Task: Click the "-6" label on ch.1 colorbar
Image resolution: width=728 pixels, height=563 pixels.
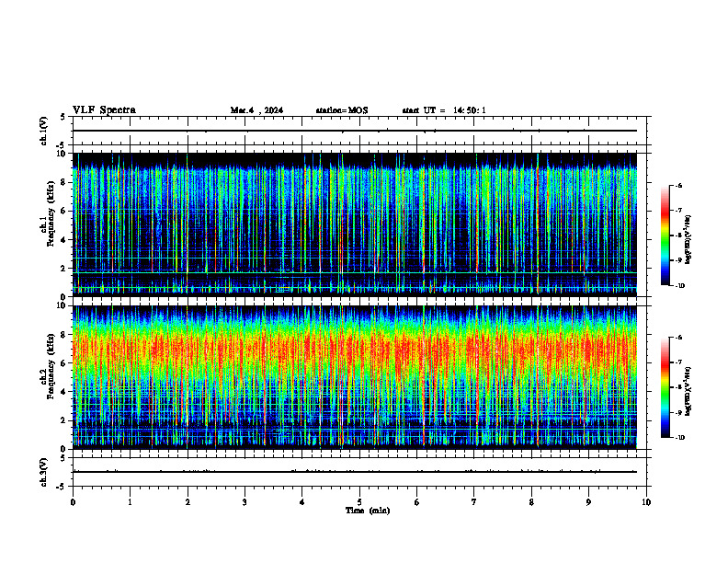Action: coord(678,186)
